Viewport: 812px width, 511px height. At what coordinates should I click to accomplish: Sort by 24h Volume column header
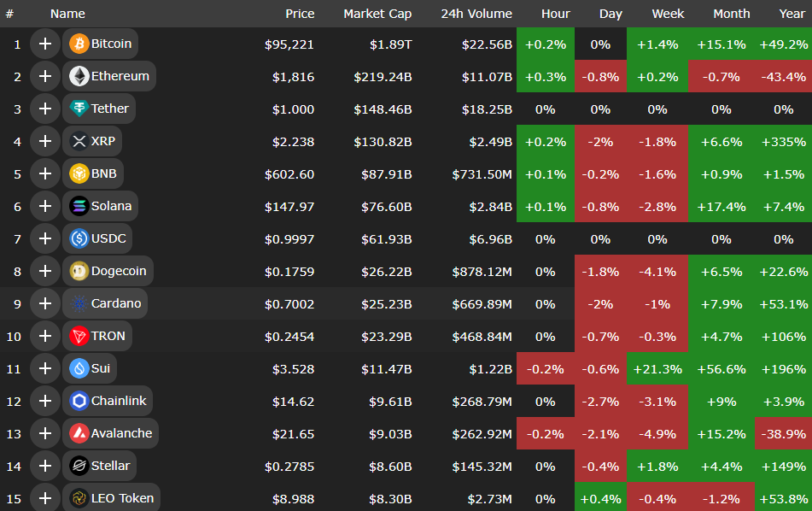[x=476, y=14]
